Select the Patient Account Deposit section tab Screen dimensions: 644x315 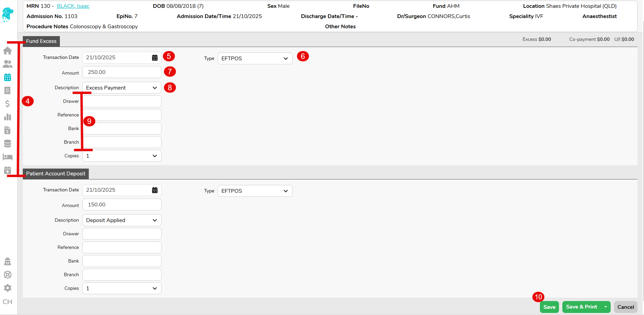click(56, 174)
